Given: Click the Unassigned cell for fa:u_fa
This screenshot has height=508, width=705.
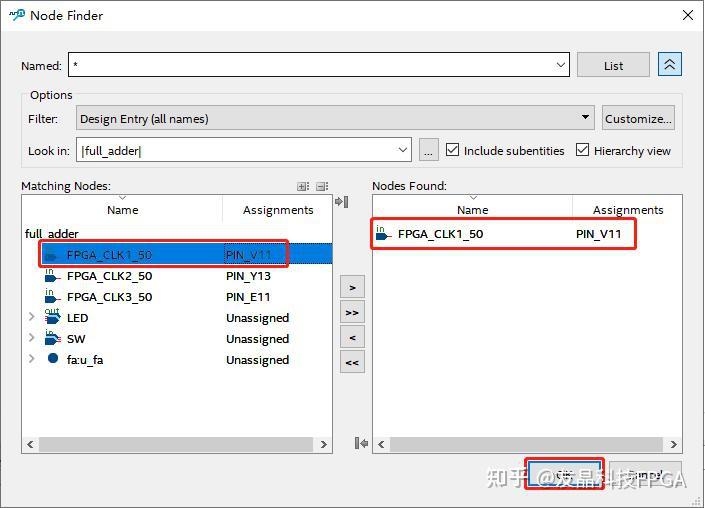Looking at the screenshot, I should point(257,360).
